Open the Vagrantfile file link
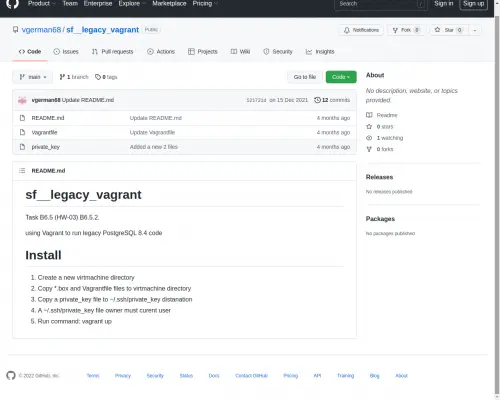 coord(44,132)
